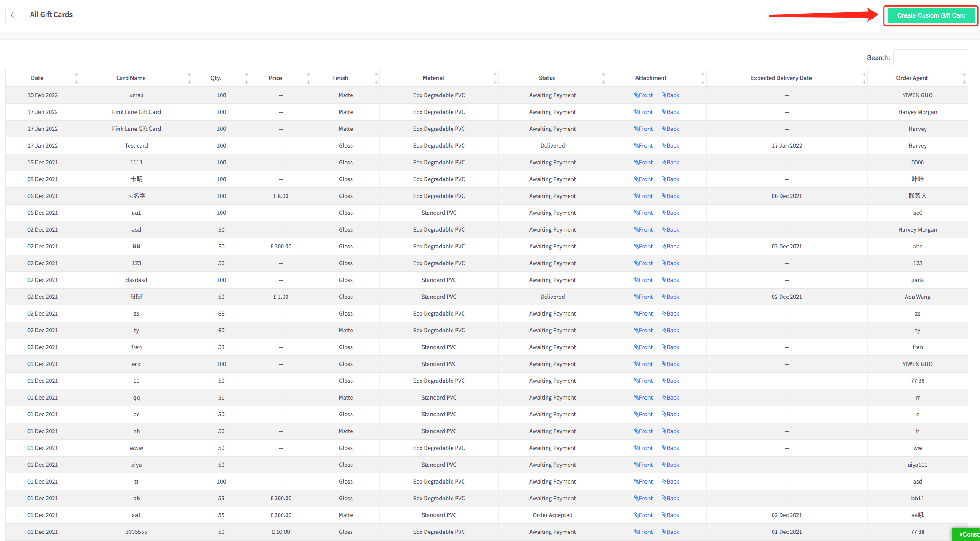980x541 pixels.
Task: Sort table by Attachment column arrows
Action: [703, 78]
